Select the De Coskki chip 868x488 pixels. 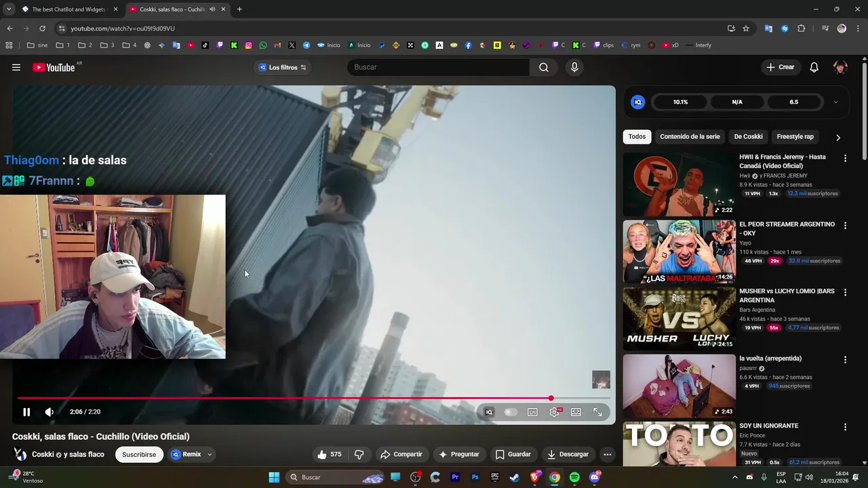[x=748, y=136]
